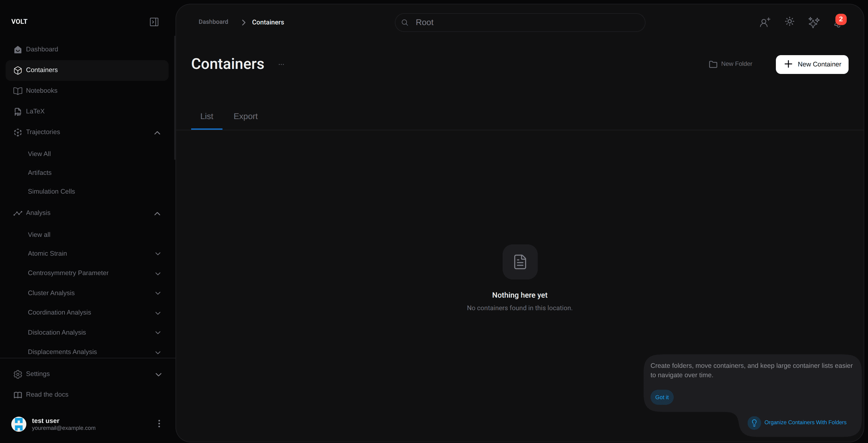Expand the Settings section

(158, 374)
